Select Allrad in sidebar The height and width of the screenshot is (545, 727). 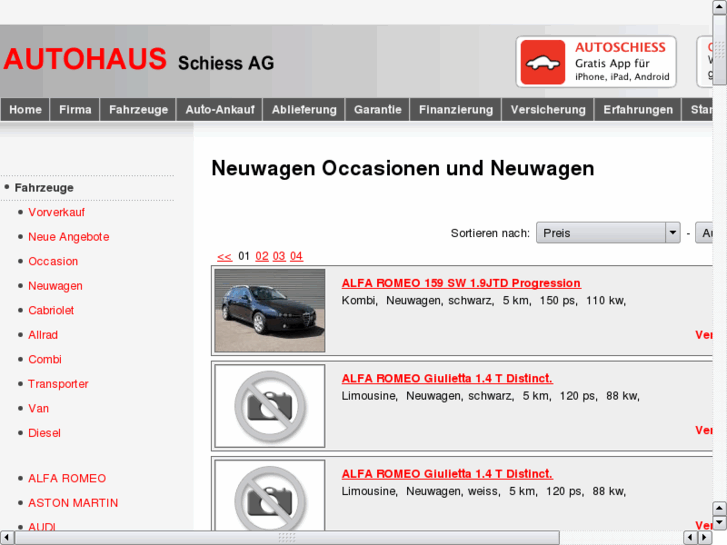click(43, 335)
